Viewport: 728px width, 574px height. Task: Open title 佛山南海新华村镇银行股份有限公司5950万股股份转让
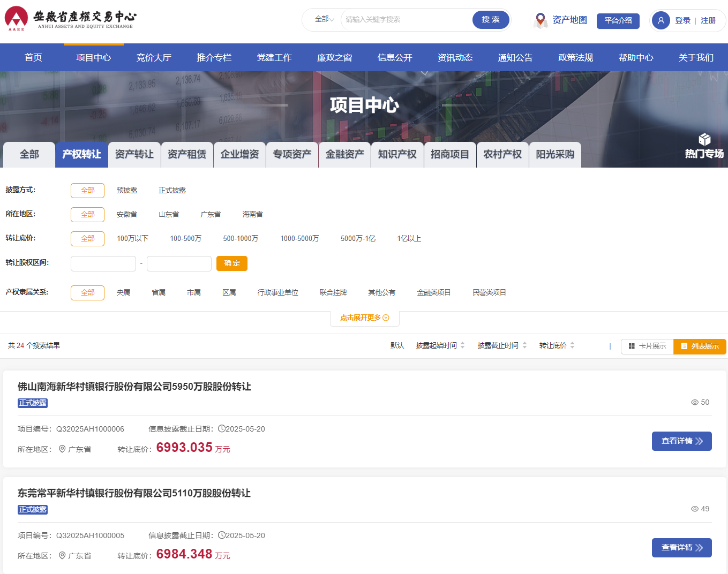(134, 387)
